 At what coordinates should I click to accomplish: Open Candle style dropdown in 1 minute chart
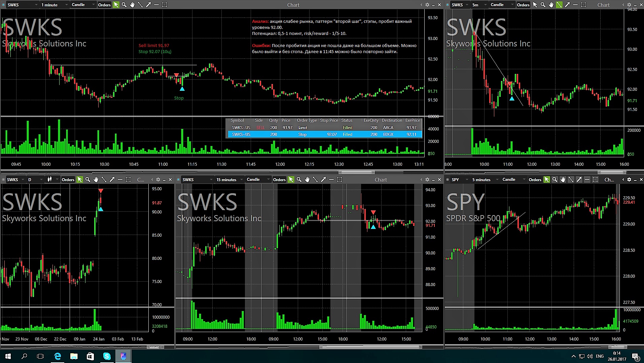[x=83, y=5]
